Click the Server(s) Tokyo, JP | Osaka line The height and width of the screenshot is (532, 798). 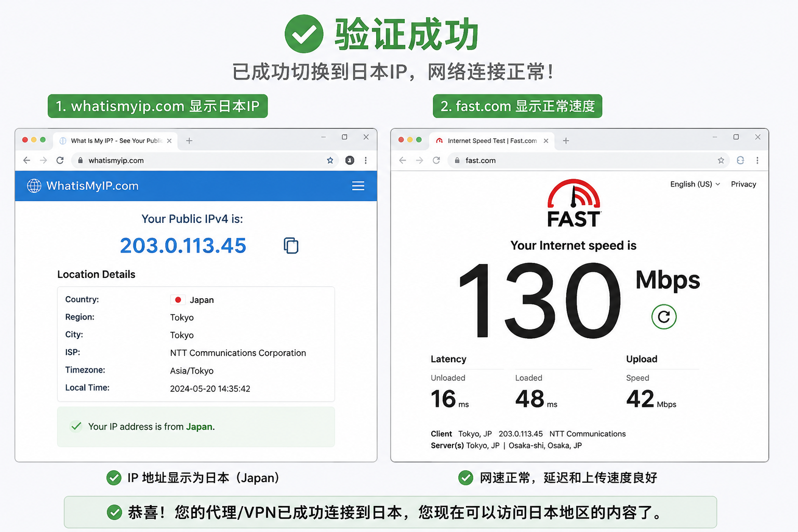coord(506,446)
